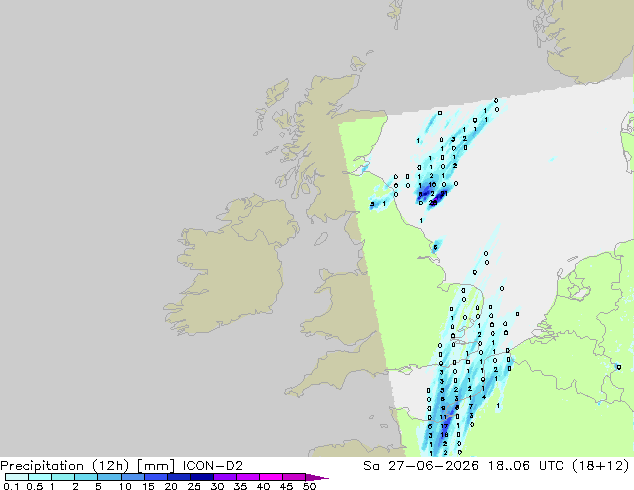Viewport: 634px width, 490px height.
Task: Click the legend label '40'
Action: (x=263, y=486)
